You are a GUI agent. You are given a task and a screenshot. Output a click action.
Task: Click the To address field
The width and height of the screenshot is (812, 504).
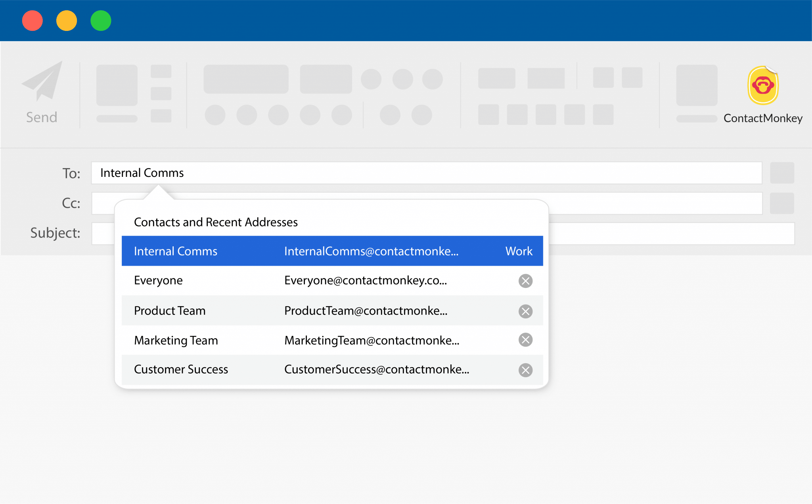point(427,173)
